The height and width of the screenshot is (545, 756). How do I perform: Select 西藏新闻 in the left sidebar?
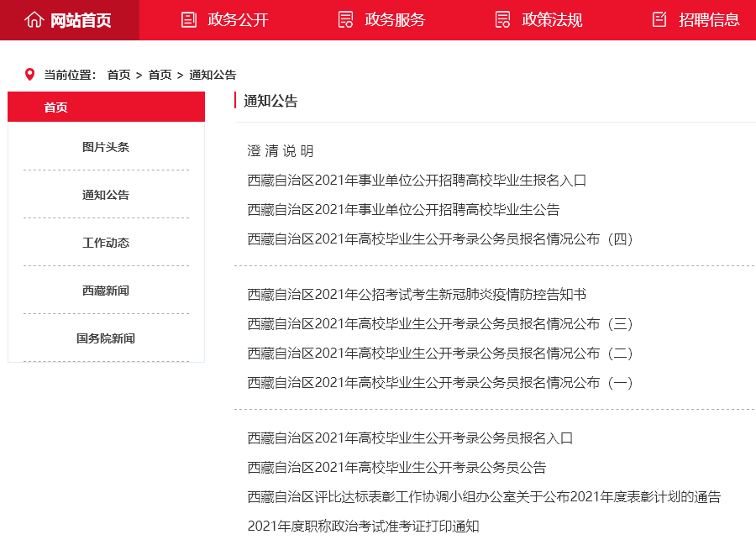coord(106,291)
